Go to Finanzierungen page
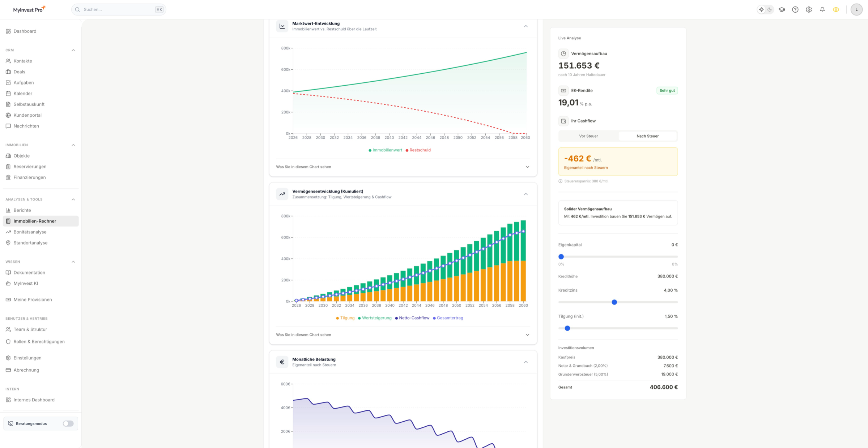The width and height of the screenshot is (868, 448). pos(30,177)
